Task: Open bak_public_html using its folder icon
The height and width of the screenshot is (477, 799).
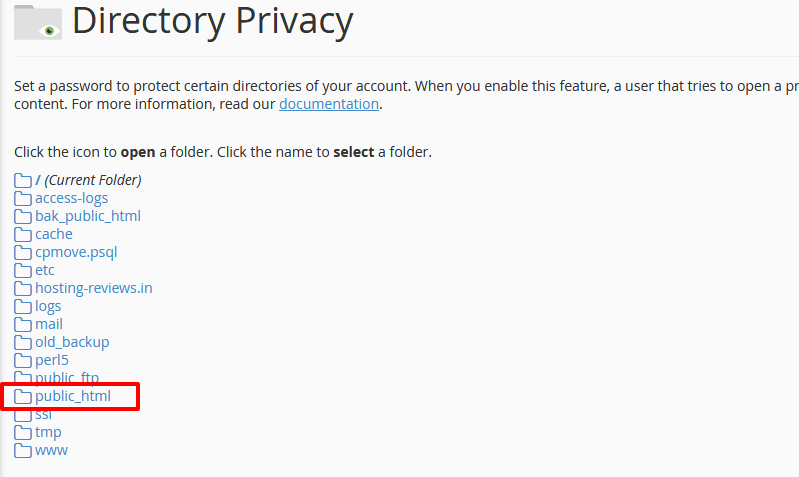Action: coord(22,217)
